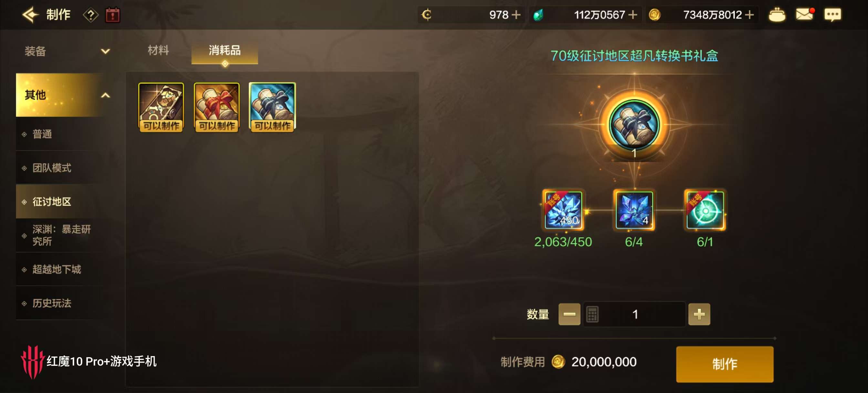
Task: Add more teal gems with plus
Action: click(633, 15)
